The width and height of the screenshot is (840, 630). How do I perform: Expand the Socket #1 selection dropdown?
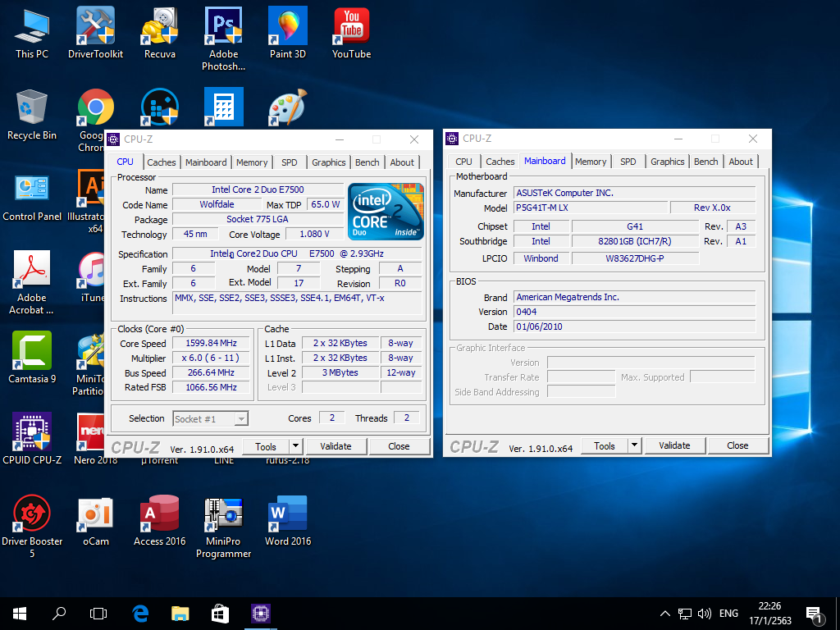click(242, 419)
